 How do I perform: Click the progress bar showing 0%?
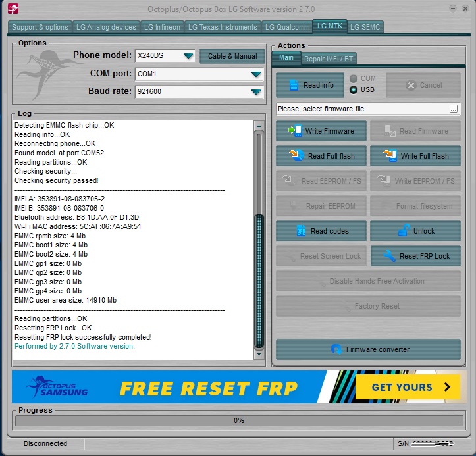(239, 420)
